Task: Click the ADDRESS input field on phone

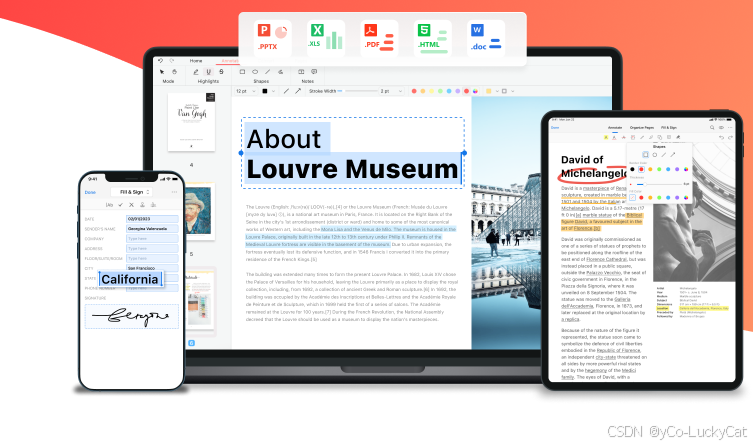Action: point(152,249)
